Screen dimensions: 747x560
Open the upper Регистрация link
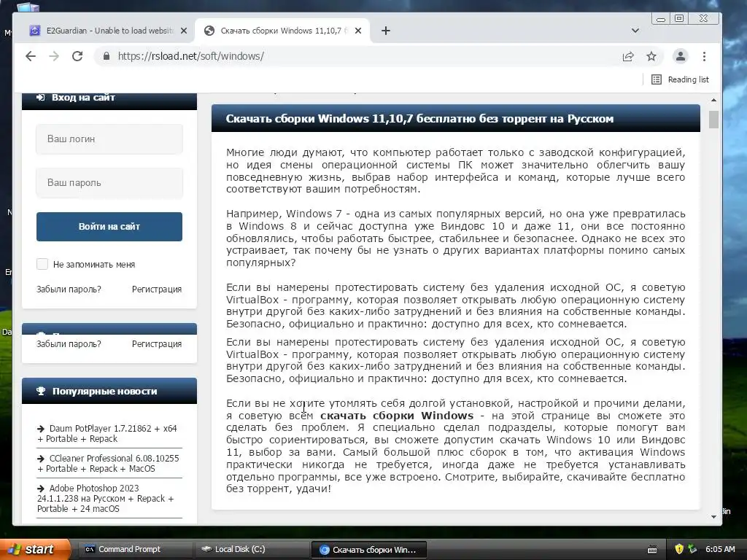click(157, 289)
